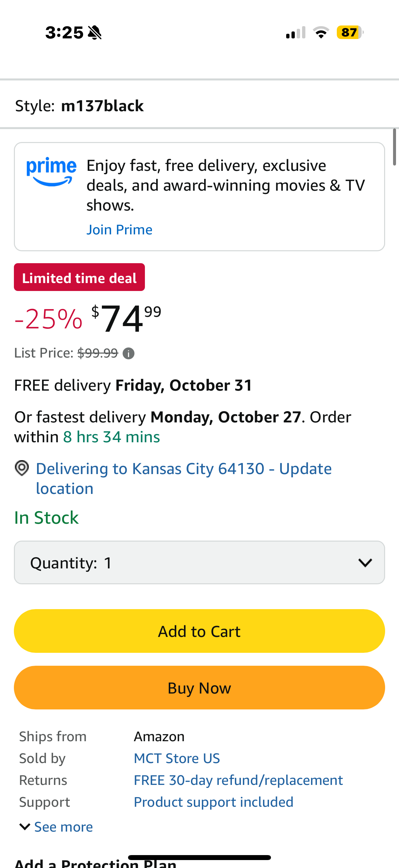Tap the page scrollbar handle

394,147
